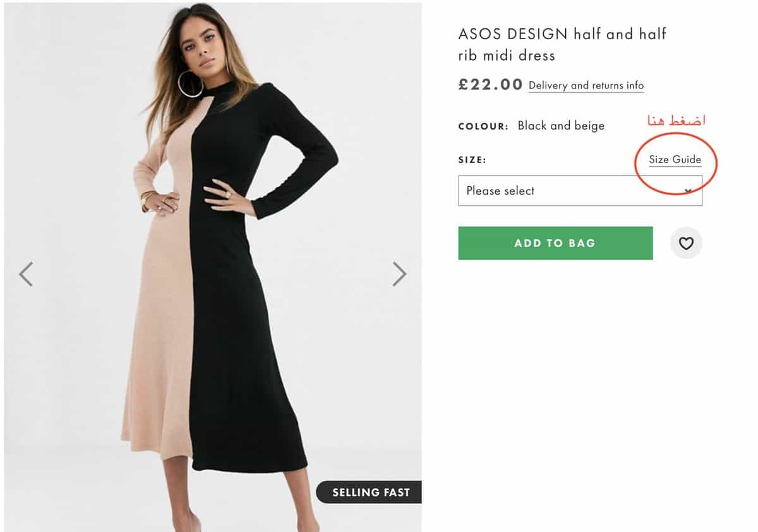The height and width of the screenshot is (532, 758).
Task: Click the COLOUR: label
Action: 483,126
